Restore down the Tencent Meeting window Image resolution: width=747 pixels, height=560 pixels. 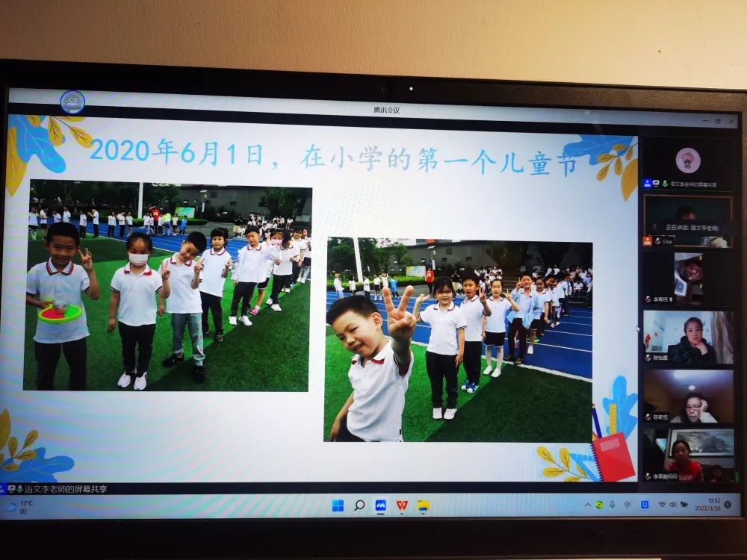point(718,120)
